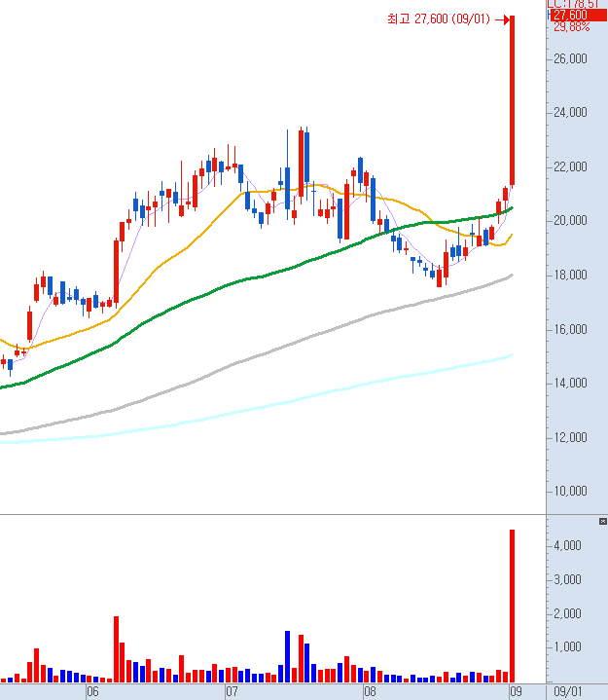Click the 2,000 volume axis label
This screenshot has width=608, height=700.
click(x=567, y=613)
